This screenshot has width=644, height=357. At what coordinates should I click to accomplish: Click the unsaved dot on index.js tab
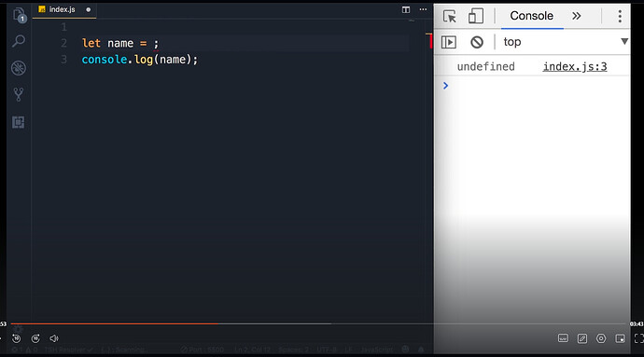click(89, 9)
